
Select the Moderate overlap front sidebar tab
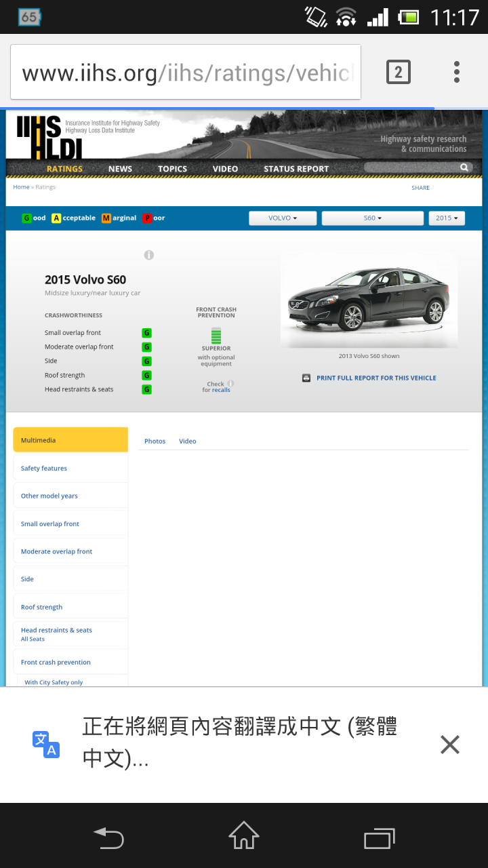[70, 551]
